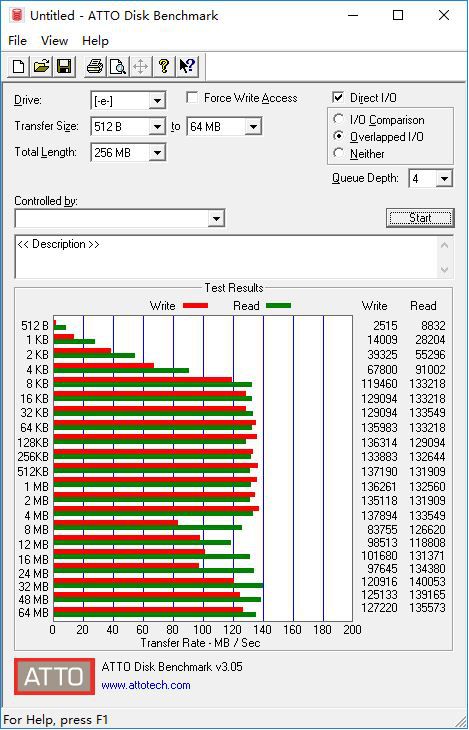This screenshot has width=469, height=730.
Task: Open the File menu
Action: (x=18, y=41)
